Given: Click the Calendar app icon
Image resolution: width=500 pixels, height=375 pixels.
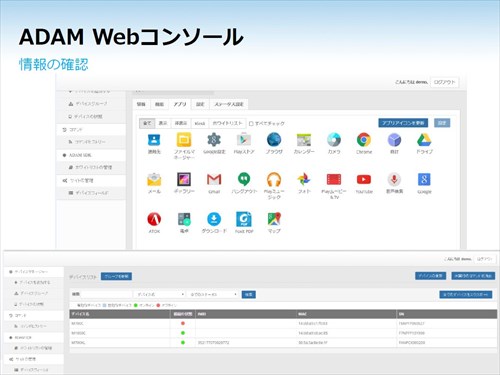Looking at the screenshot, I should [304, 140].
